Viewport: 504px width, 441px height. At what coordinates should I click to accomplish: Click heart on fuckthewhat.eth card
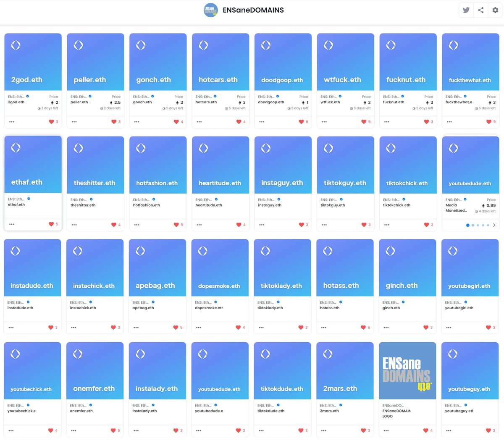pyautogui.click(x=489, y=122)
